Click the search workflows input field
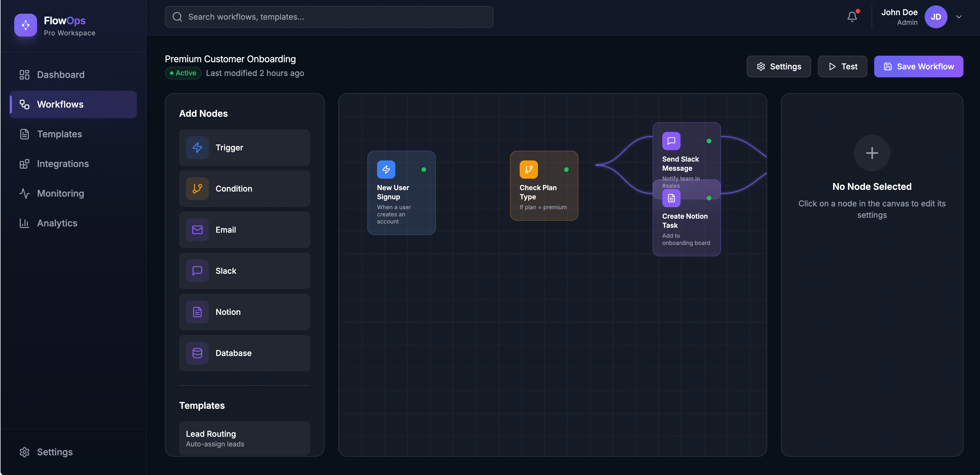 [x=329, y=17]
